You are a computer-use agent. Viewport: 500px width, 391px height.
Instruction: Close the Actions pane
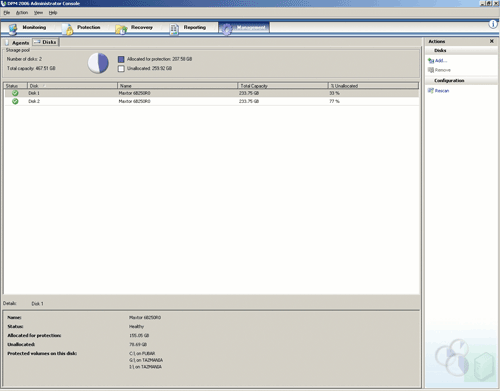492,41
